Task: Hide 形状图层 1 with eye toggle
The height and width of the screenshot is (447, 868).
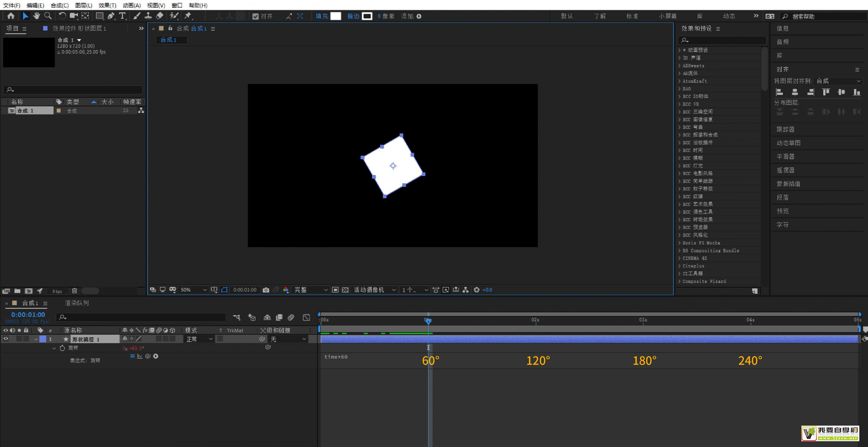Action: pyautogui.click(x=5, y=339)
